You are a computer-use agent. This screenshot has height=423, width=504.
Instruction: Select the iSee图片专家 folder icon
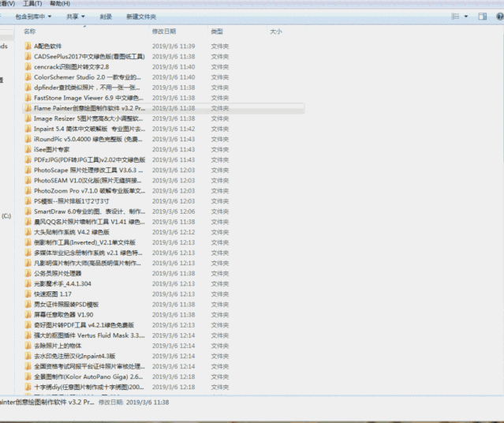coord(28,149)
